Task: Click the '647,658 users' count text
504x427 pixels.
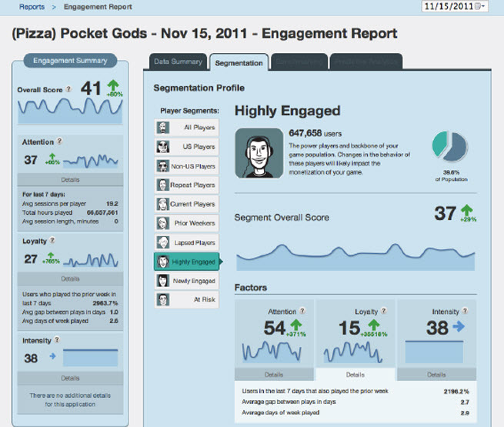Action: pos(315,133)
